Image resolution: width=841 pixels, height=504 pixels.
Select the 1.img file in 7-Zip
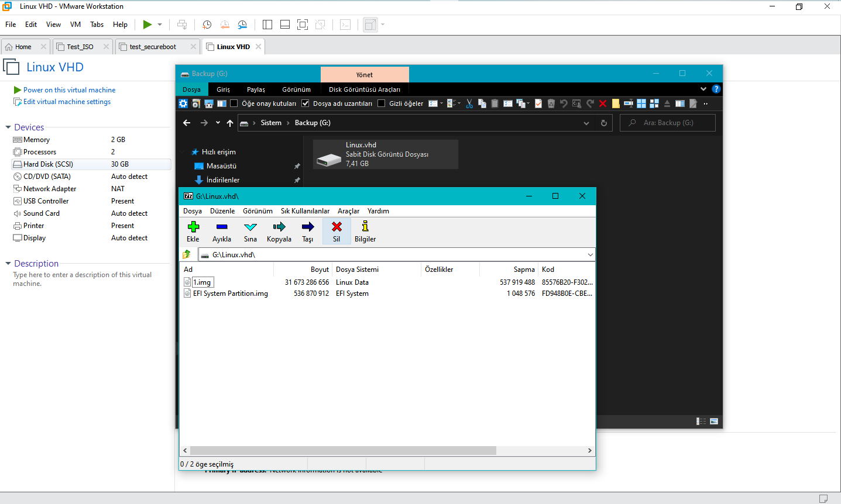click(203, 282)
